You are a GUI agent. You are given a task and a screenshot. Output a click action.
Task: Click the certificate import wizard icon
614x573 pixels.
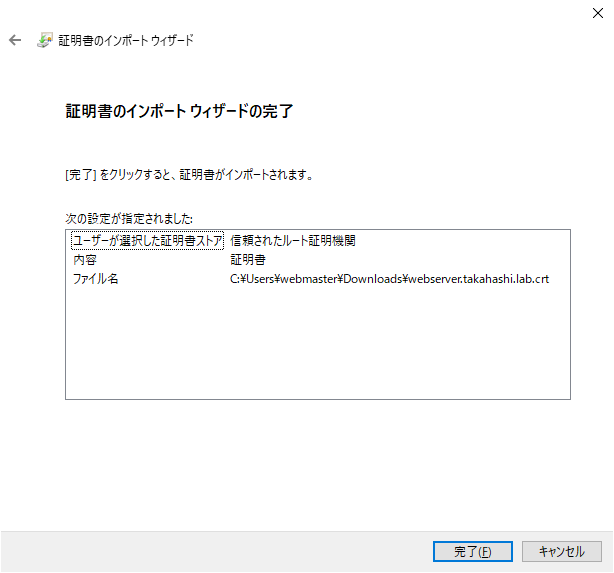[45, 40]
